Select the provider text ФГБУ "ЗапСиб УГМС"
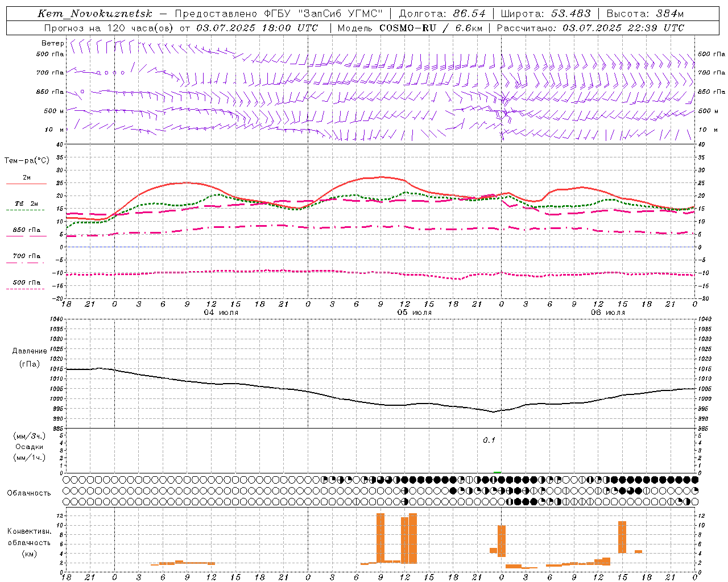 (x=324, y=14)
